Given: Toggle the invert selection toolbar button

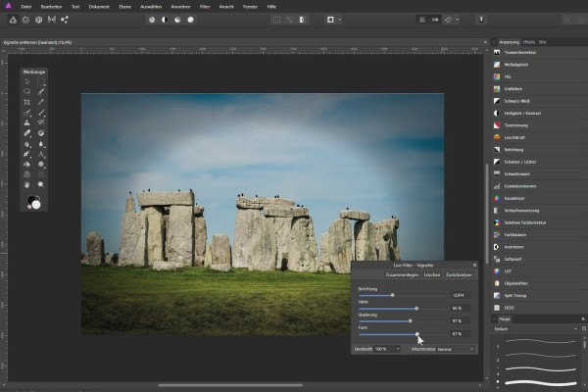Looking at the screenshot, I should coord(302,20).
